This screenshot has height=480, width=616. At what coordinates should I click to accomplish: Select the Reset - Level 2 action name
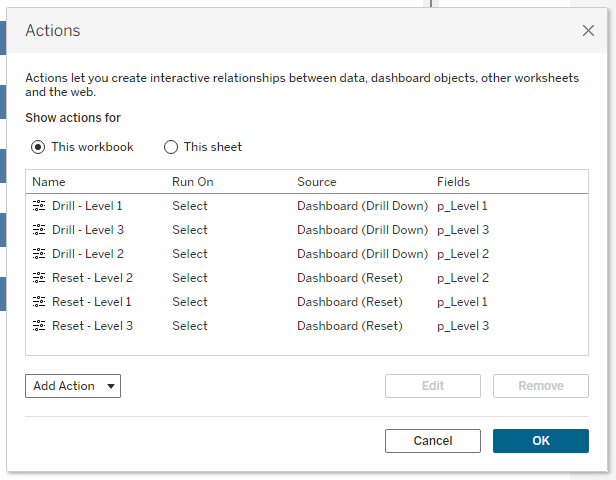92,278
